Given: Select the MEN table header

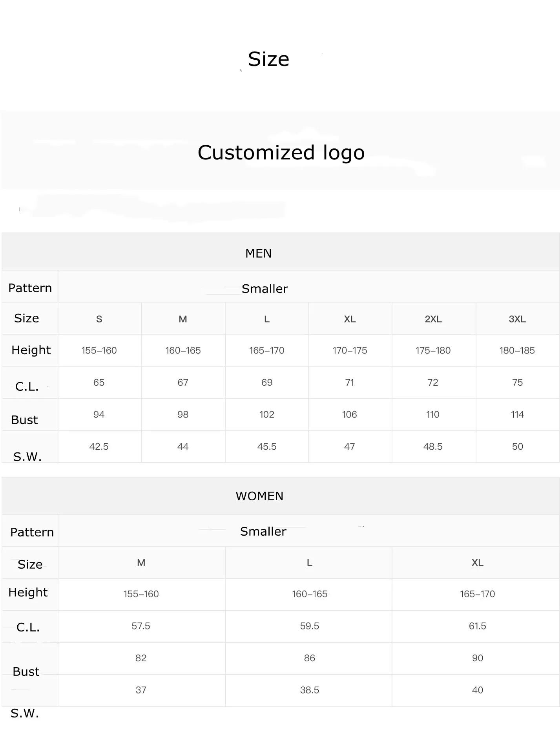Looking at the screenshot, I should point(258,253).
